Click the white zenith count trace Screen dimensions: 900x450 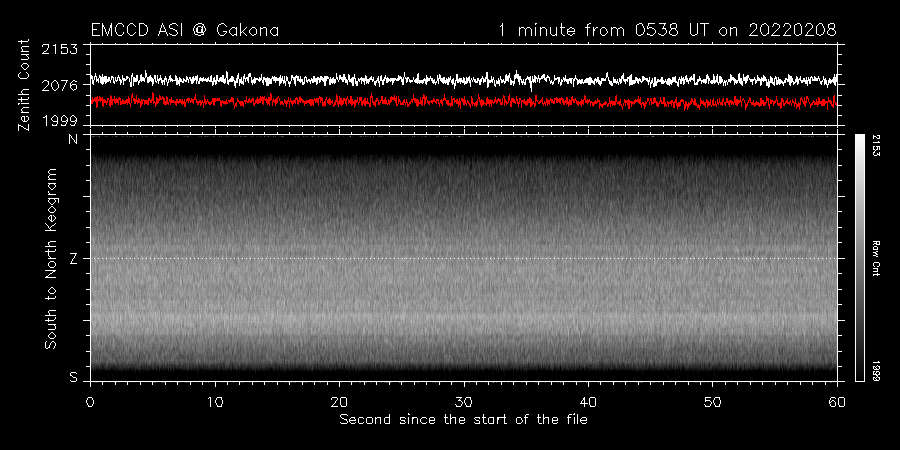click(x=464, y=80)
